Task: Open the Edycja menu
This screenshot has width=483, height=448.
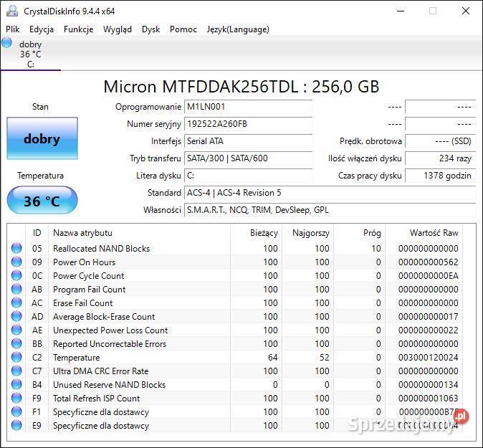Action: click(42, 29)
